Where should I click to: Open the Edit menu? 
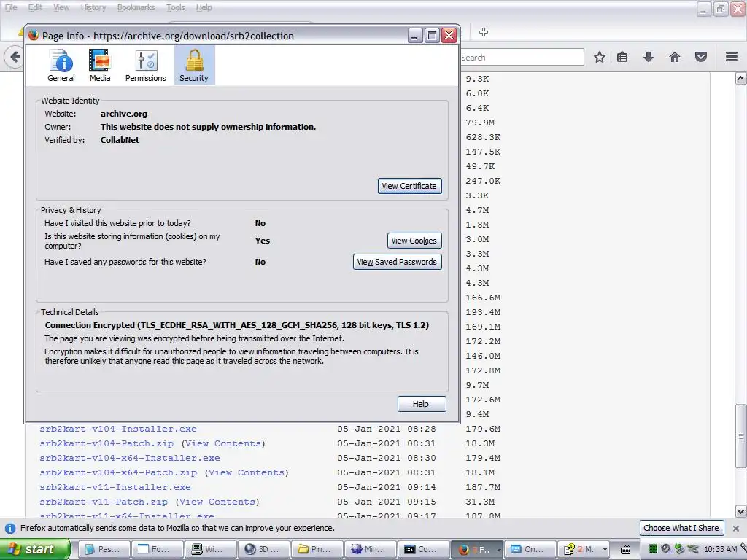[x=35, y=7]
